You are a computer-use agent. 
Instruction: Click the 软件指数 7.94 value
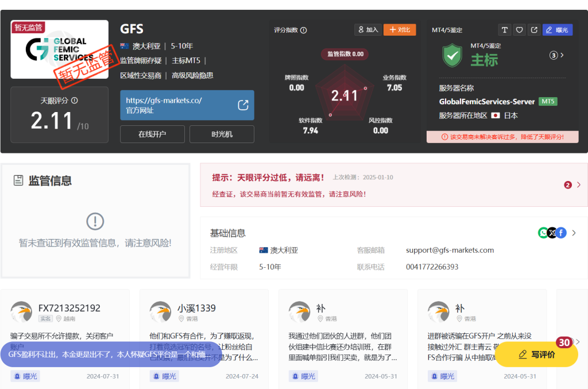coord(311,130)
